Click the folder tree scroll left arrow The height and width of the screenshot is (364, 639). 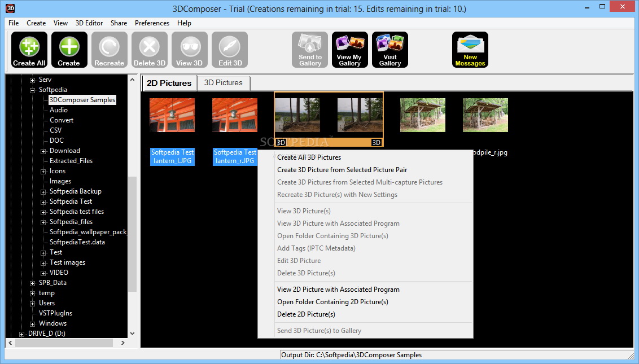[10, 343]
